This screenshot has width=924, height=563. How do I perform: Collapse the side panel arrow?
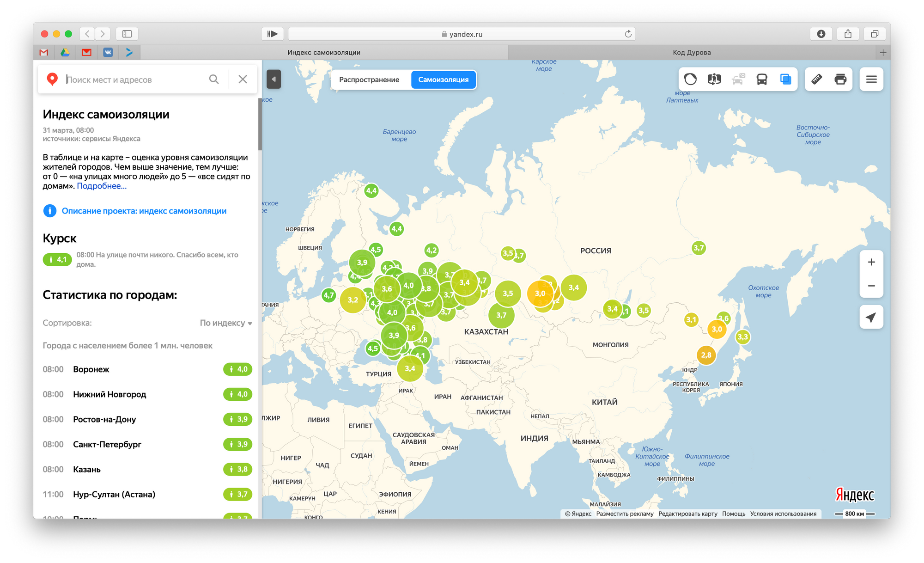tap(274, 80)
